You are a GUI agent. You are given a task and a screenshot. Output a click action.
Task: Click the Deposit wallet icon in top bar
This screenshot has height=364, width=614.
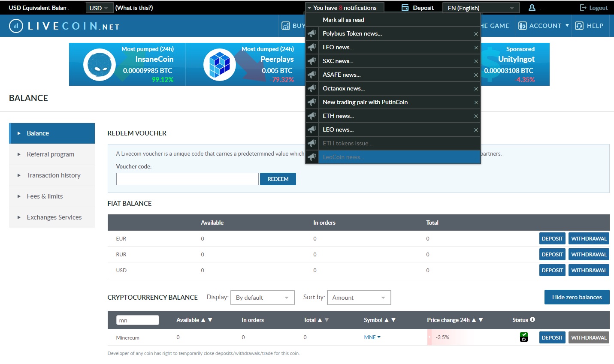[405, 8]
